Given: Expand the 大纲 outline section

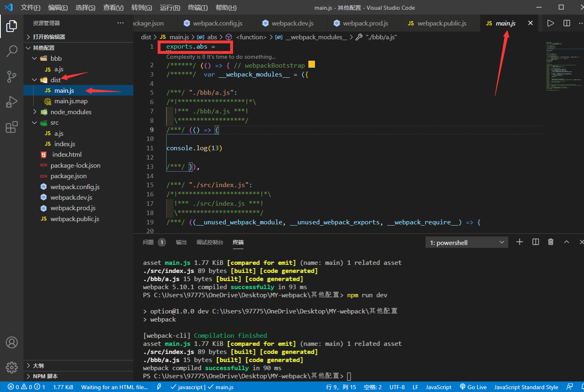Looking at the screenshot, I should click(78, 366).
